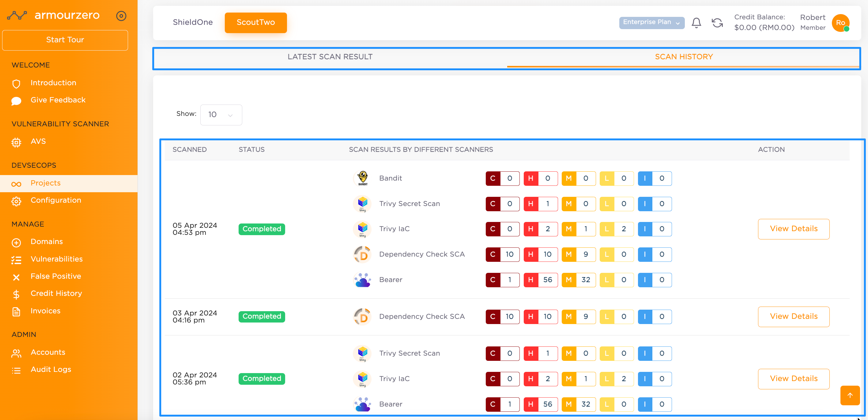Open the notifications bell
This screenshot has width=868, height=420.
click(x=696, y=23)
